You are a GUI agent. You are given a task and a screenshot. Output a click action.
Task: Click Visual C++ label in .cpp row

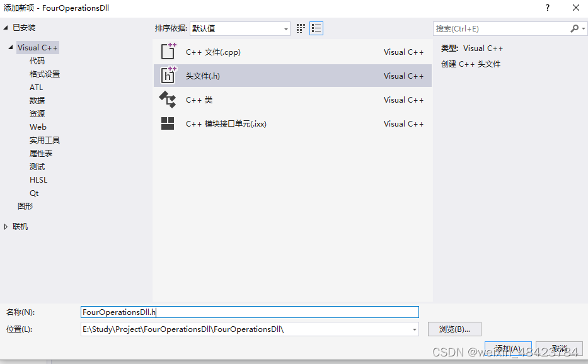click(403, 52)
